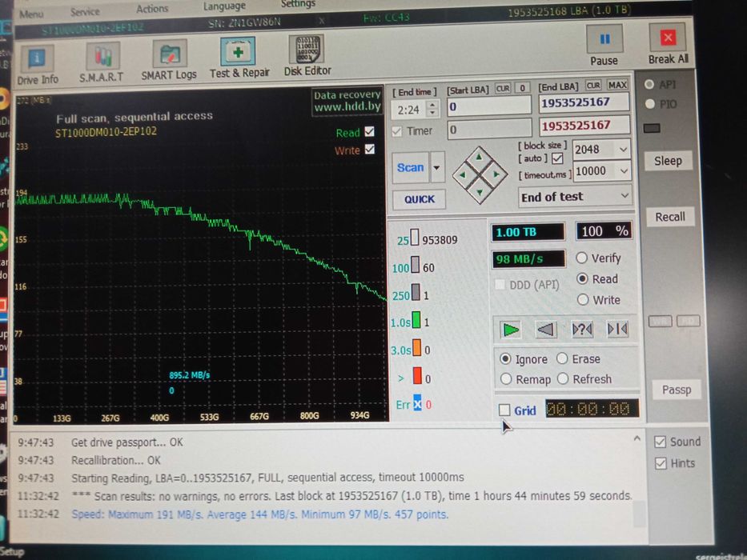
Task: Select the PIO access mode
Action: 649,104
